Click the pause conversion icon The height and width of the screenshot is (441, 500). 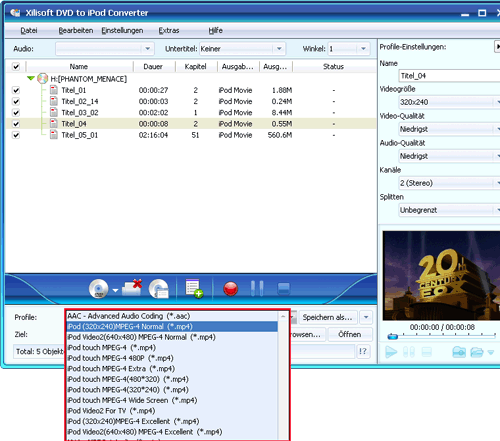coord(257,289)
